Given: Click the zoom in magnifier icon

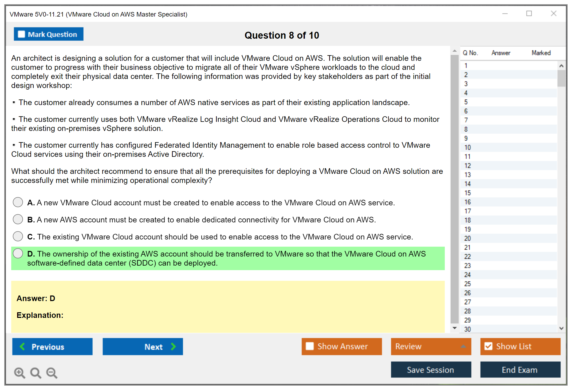Looking at the screenshot, I should [19, 372].
